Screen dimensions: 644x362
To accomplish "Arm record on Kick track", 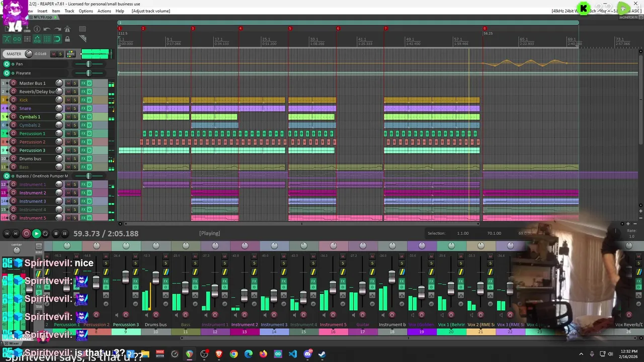I will (14, 100).
